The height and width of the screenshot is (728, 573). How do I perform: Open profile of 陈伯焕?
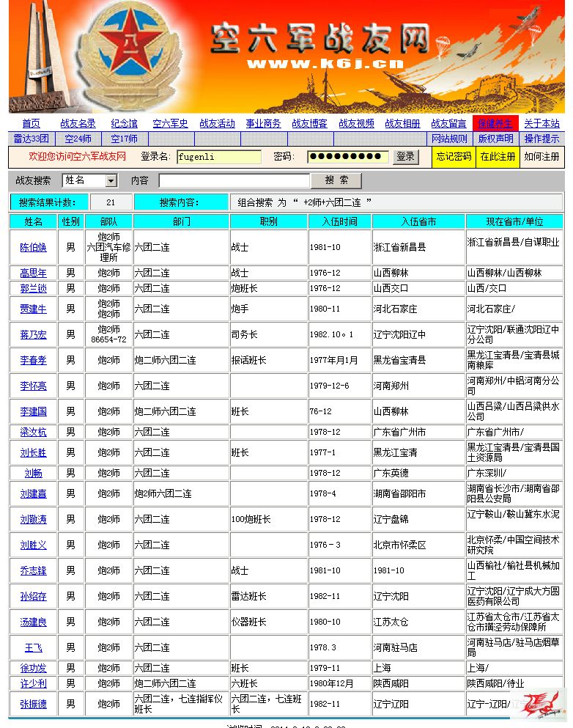(x=34, y=247)
